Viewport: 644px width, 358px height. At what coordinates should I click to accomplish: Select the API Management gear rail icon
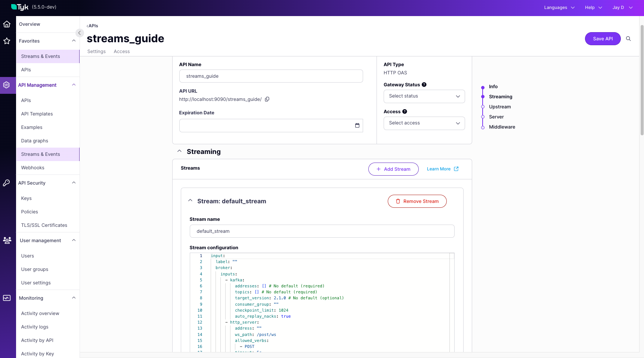[x=7, y=85]
